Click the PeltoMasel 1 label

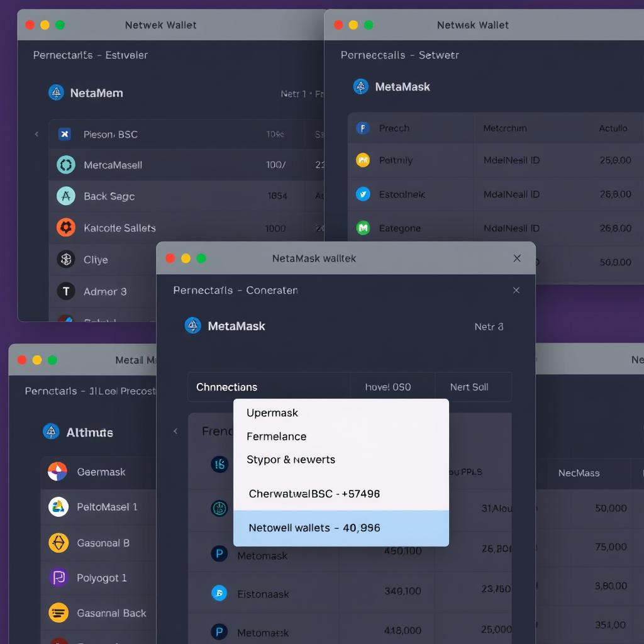(x=107, y=507)
